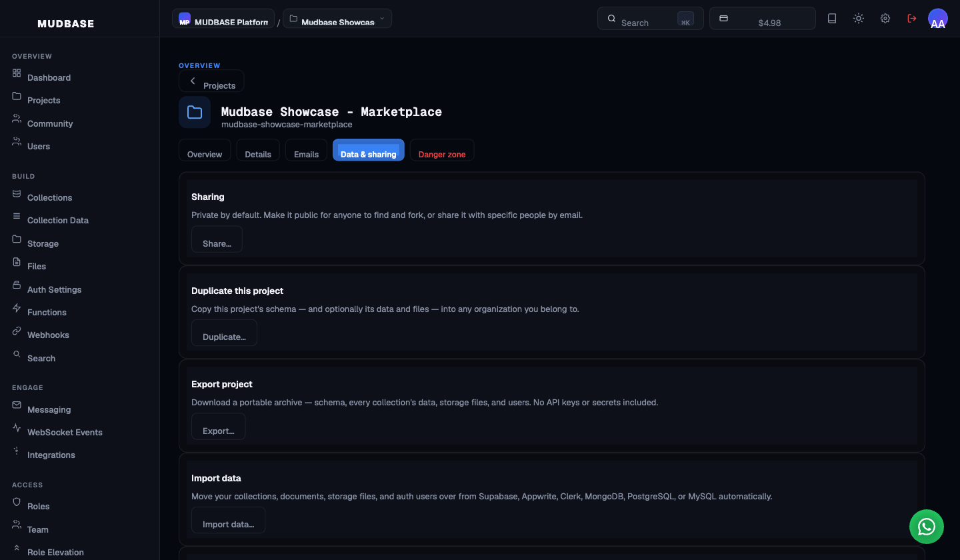Image resolution: width=960 pixels, height=560 pixels.
Task: Go back to Projects with back button
Action: [x=211, y=81]
